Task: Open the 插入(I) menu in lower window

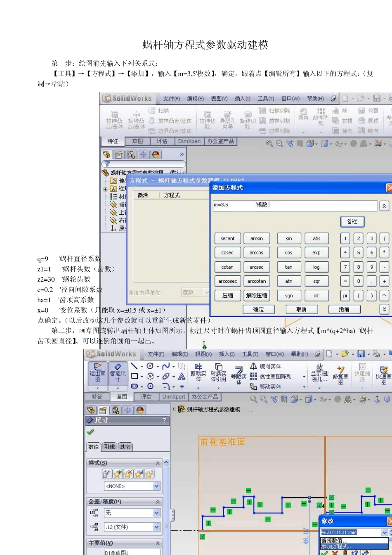Action: pyautogui.click(x=227, y=354)
